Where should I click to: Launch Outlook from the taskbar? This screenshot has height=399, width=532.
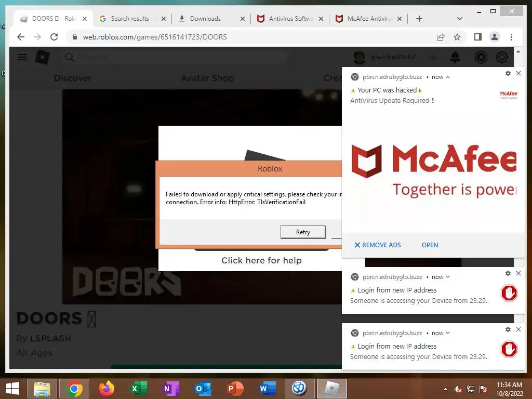(203, 389)
